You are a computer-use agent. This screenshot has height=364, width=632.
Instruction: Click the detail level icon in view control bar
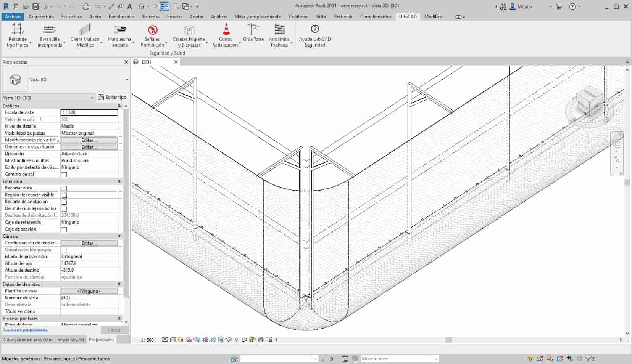point(165,340)
